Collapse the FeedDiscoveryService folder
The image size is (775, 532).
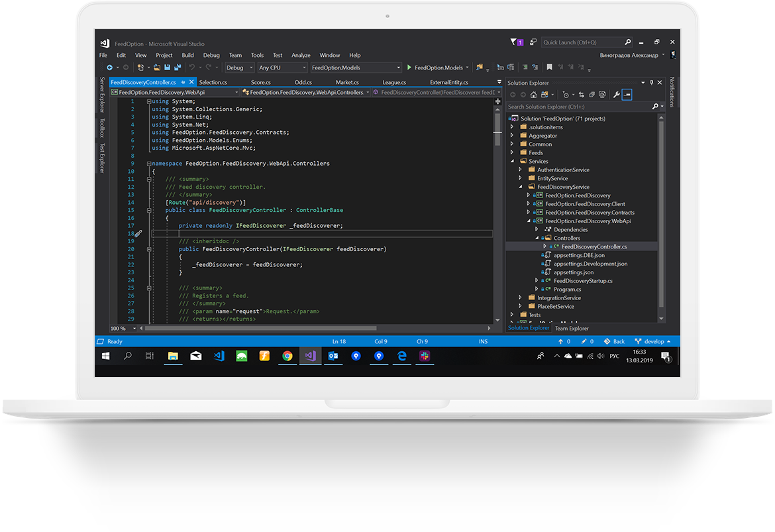point(521,187)
